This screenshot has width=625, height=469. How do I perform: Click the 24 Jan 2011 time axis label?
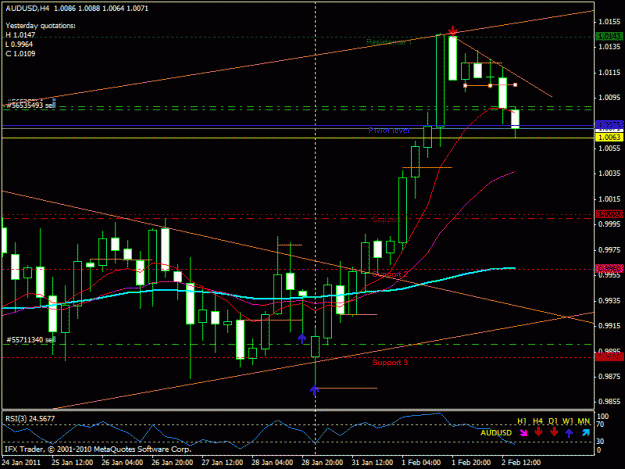21,463
